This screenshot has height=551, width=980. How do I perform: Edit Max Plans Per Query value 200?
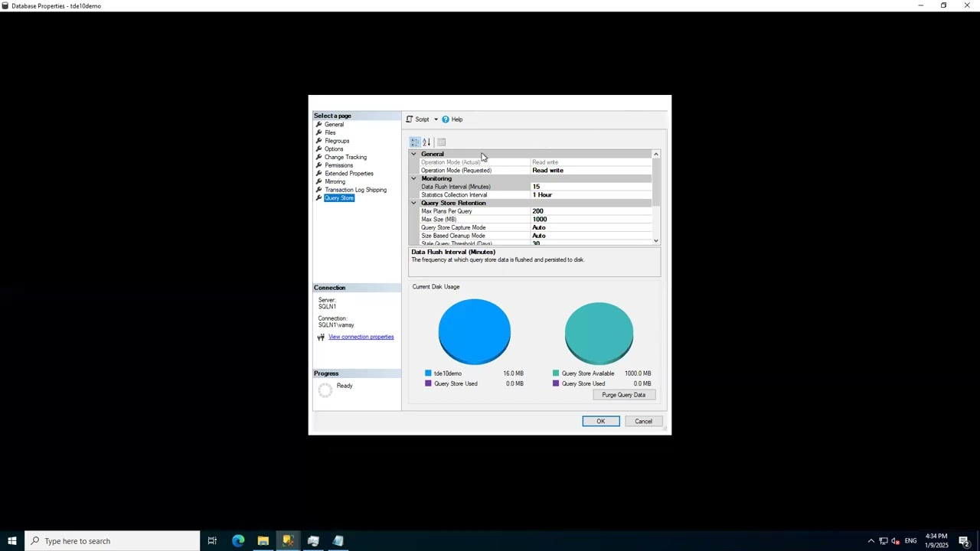tap(590, 211)
